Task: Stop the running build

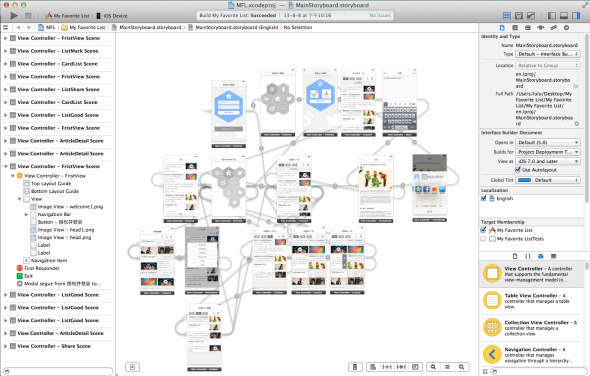Action: tap(28, 16)
